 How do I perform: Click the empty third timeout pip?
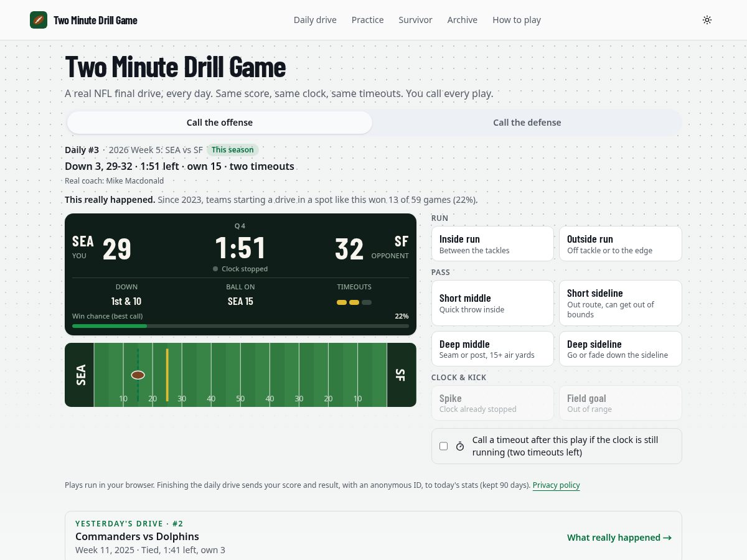click(x=367, y=302)
